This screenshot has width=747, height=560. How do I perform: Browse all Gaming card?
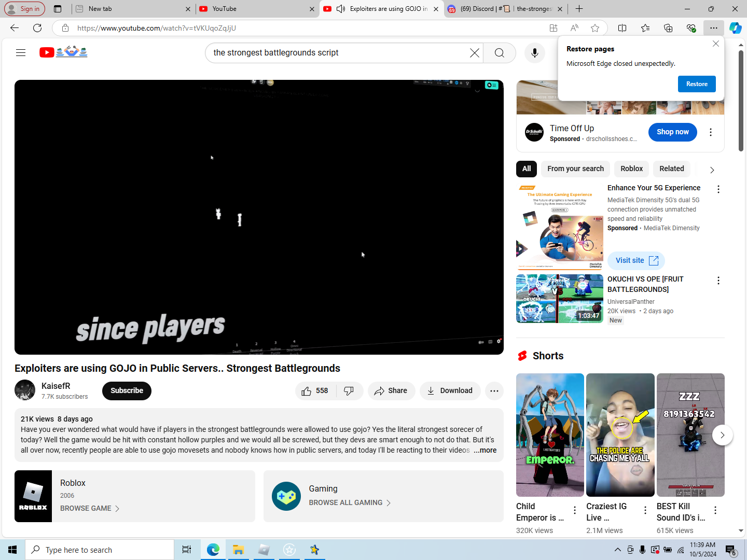383,496
